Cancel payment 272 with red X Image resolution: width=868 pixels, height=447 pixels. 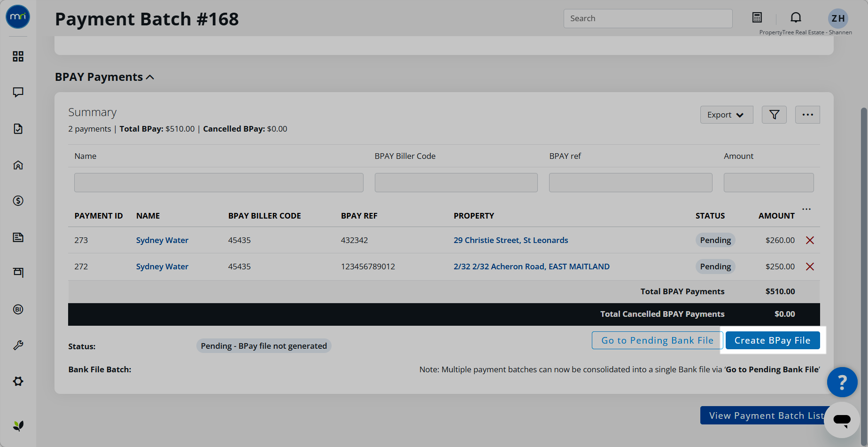tap(810, 267)
